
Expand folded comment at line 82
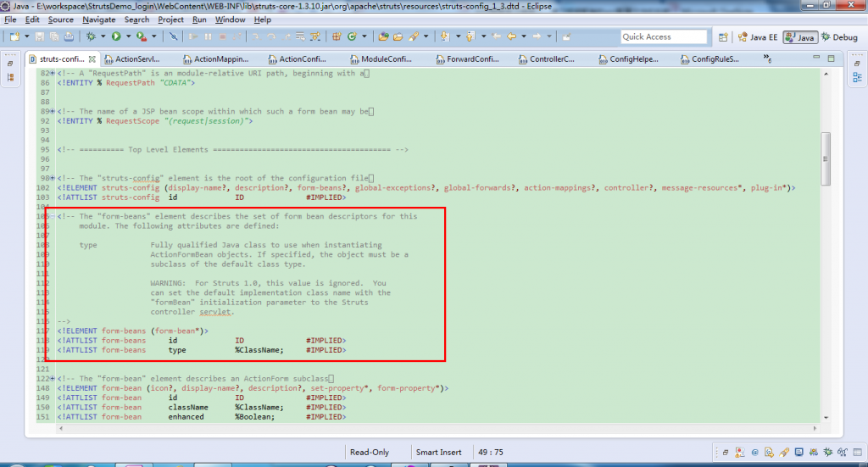coord(53,73)
